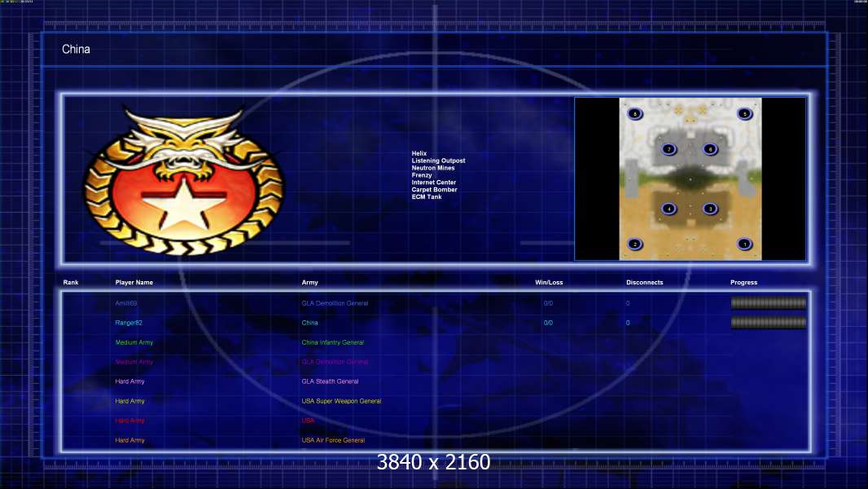The width and height of the screenshot is (868, 489).
Task: Click the China dragon star emblem
Action: tap(184, 181)
